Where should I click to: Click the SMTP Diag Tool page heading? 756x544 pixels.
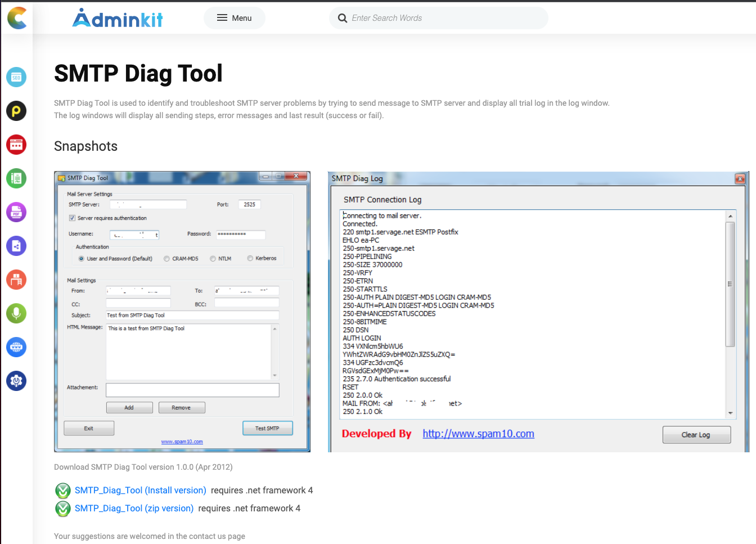138,74
